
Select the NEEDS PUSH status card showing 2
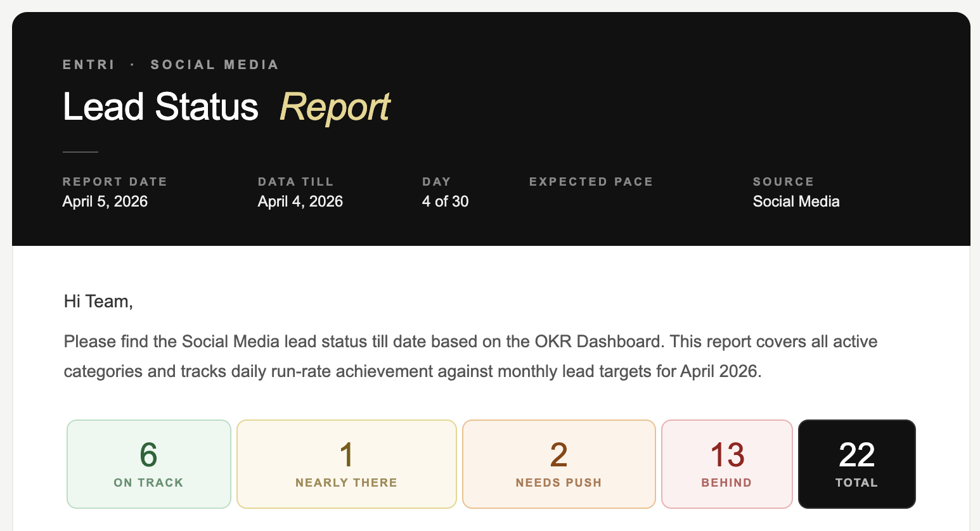tap(558, 463)
